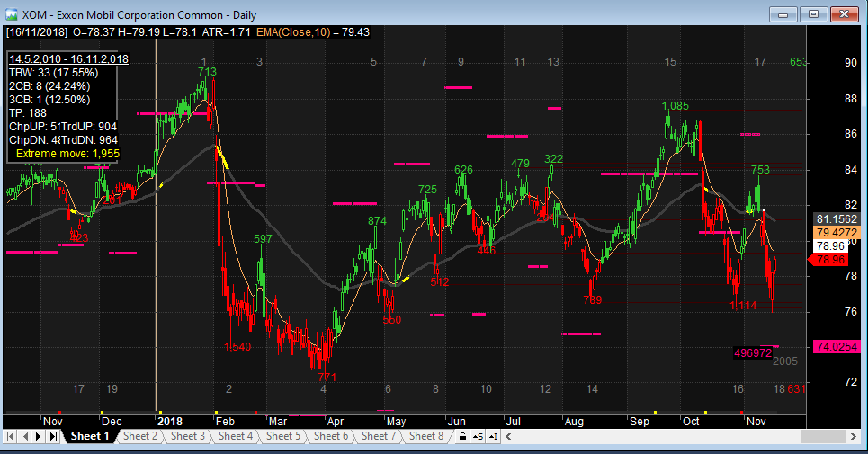The height and width of the screenshot is (454, 868).
Task: Click the green 874 peak label
Action: 377,221
